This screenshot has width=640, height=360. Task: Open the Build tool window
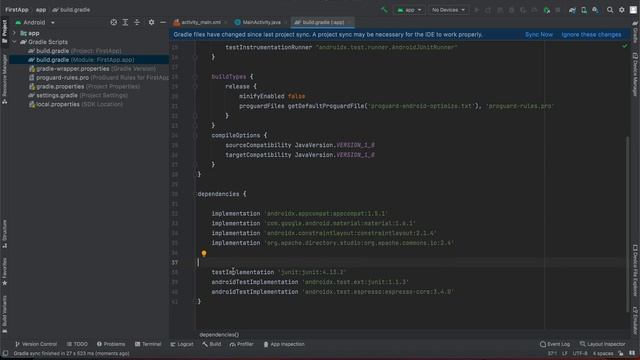coord(211,344)
